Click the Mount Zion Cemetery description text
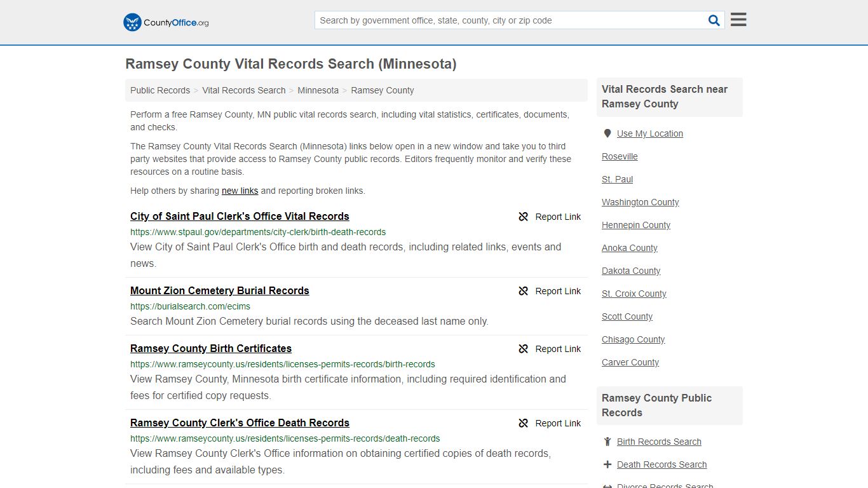The image size is (868, 488). [x=309, y=322]
